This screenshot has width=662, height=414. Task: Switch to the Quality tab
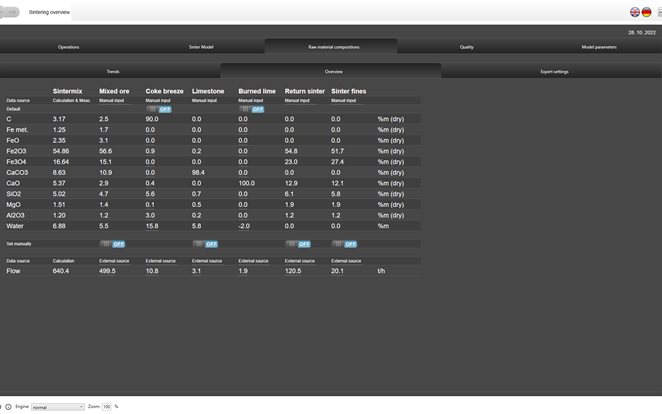pyautogui.click(x=467, y=47)
